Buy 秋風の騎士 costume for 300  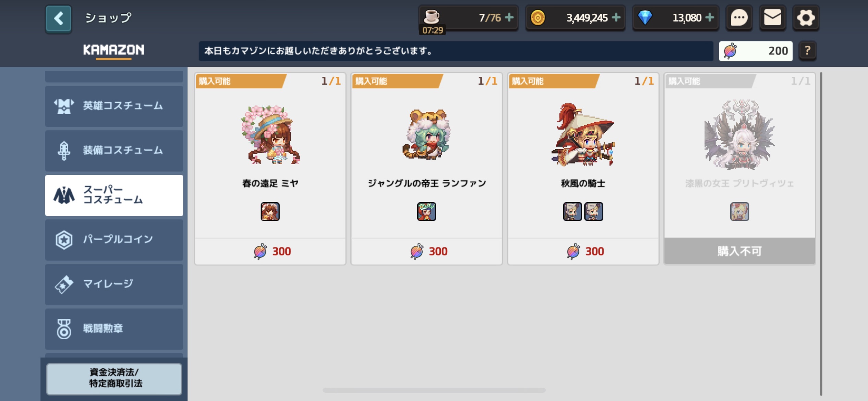583,251
